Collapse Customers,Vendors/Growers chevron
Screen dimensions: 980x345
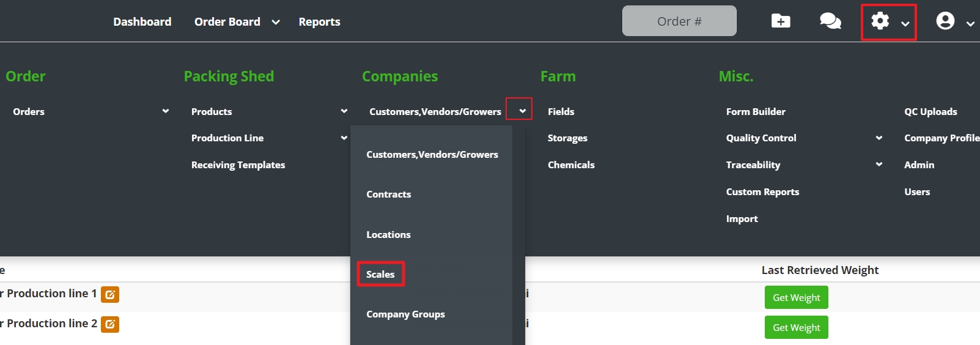(522, 111)
